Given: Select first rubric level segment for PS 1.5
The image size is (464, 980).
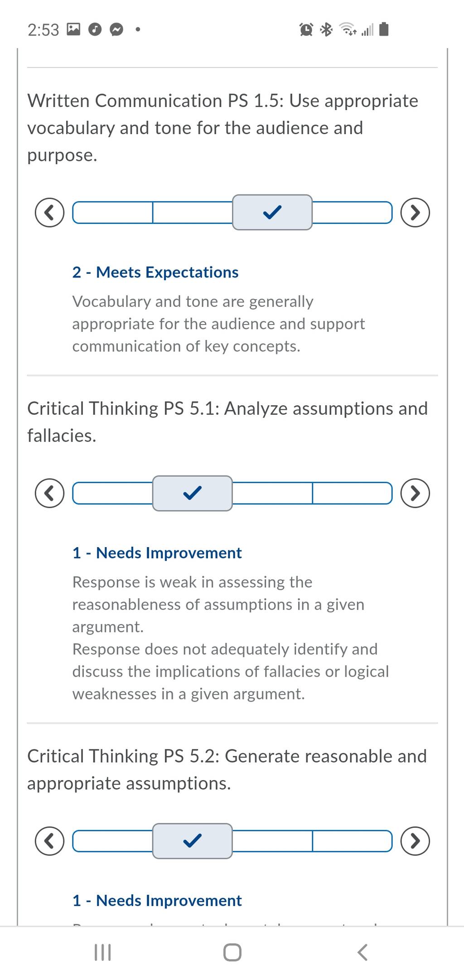Looking at the screenshot, I should (x=112, y=213).
